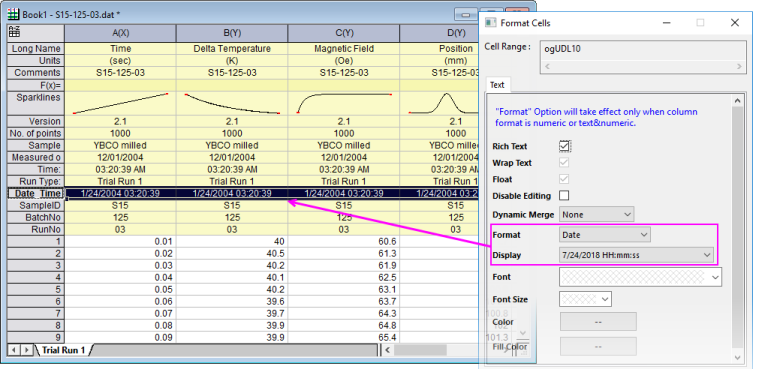Viewport: 758px width, 369px height.
Task: Select the Trial Run 1 sheet tab
Action: coord(63,350)
